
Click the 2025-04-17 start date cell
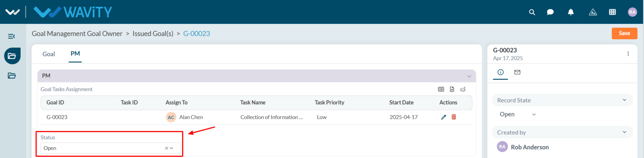404,117
